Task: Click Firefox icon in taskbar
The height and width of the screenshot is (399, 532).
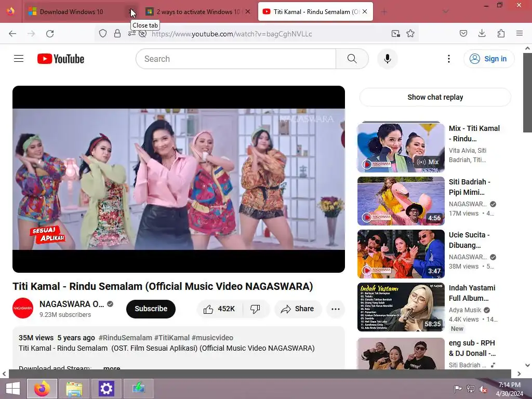Action: click(42, 389)
